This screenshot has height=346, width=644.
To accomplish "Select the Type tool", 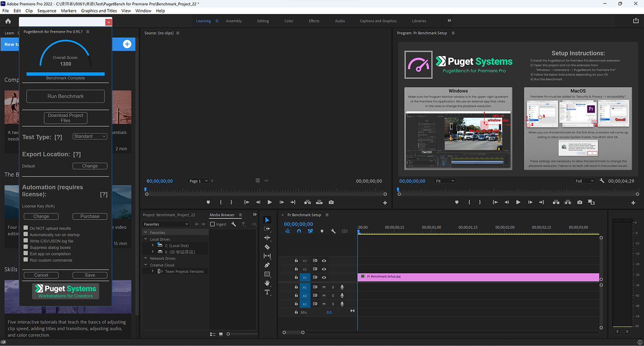I will [267, 292].
